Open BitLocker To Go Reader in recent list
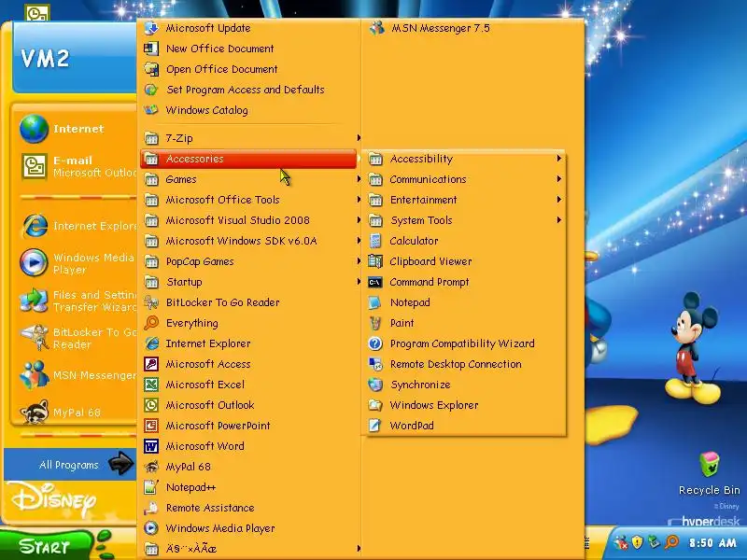 click(77, 338)
